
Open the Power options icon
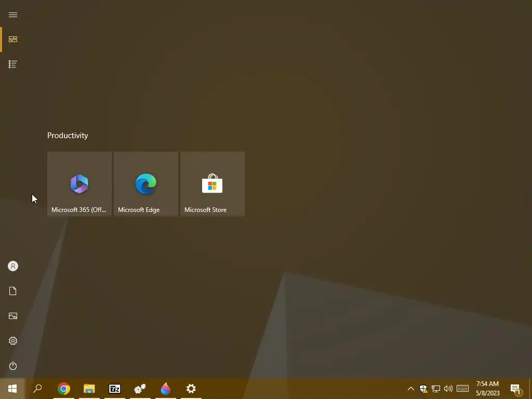[13, 366]
